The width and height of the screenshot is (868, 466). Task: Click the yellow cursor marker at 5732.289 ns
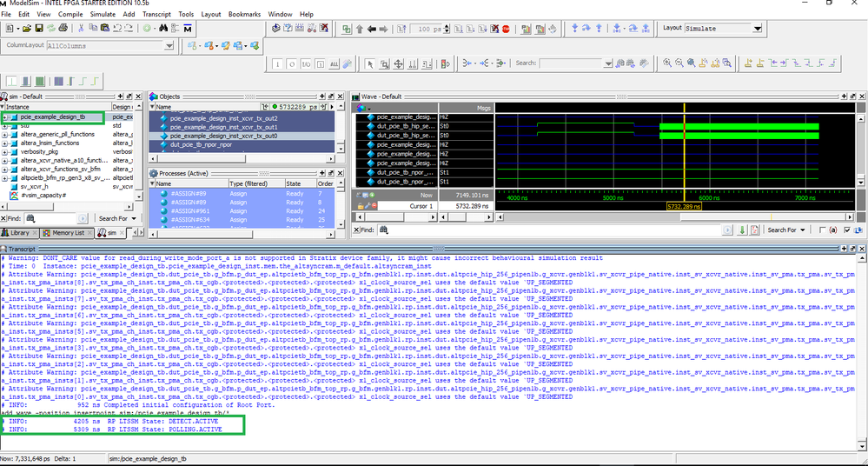pos(684,207)
